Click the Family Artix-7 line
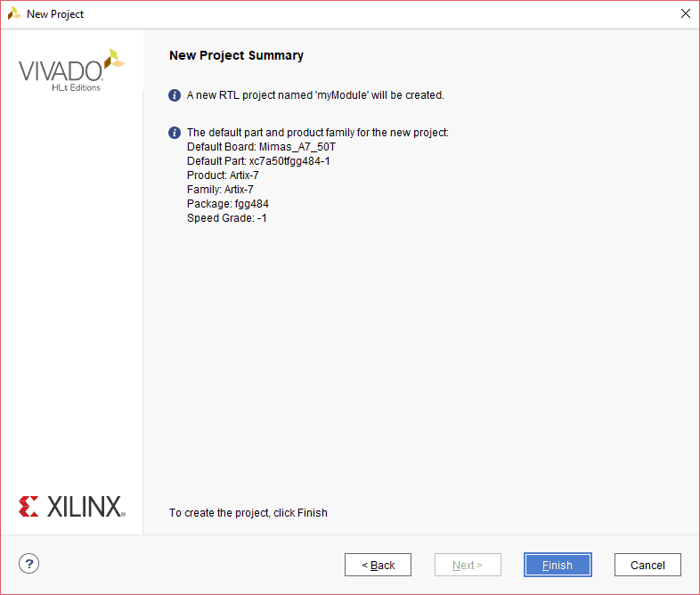 tap(220, 190)
